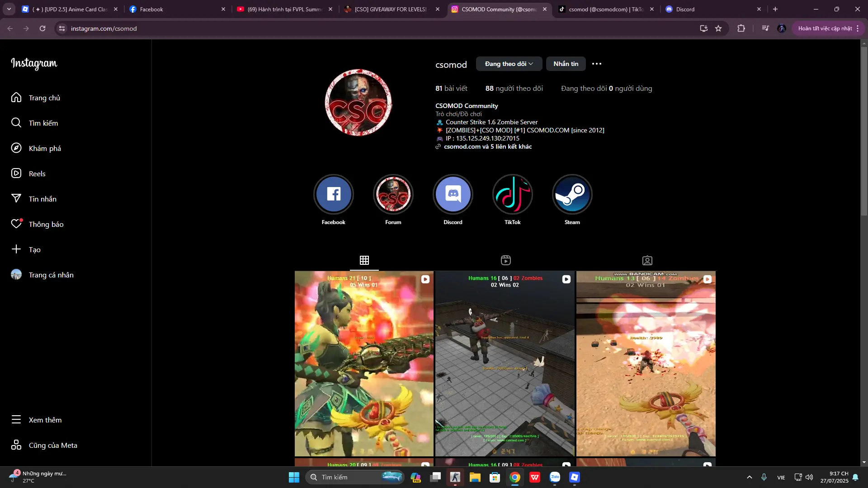Switch to the posts grid tab
Screen dimensions: 868x488
coord(364,260)
